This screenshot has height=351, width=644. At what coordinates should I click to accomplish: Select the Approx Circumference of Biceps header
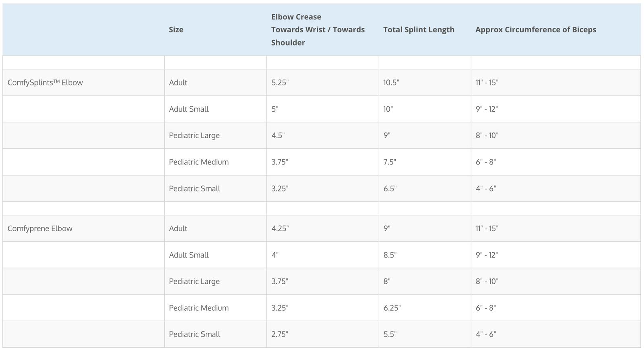point(536,29)
